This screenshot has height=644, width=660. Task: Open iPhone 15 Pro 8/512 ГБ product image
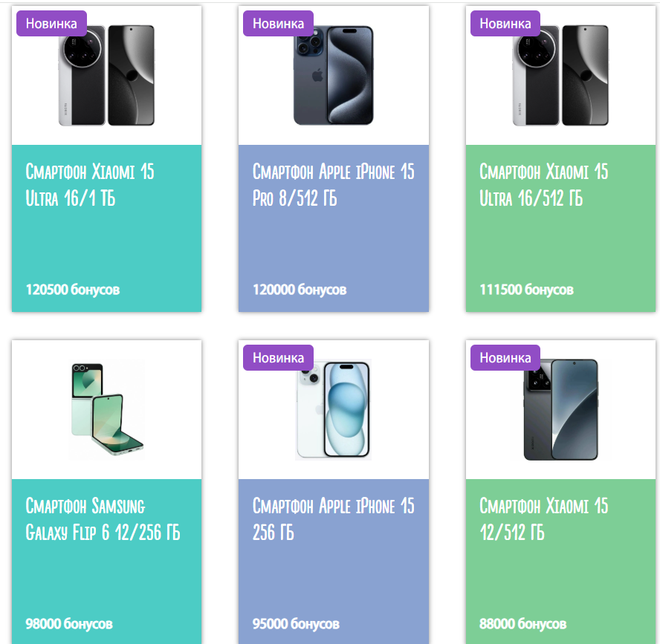coord(334,76)
